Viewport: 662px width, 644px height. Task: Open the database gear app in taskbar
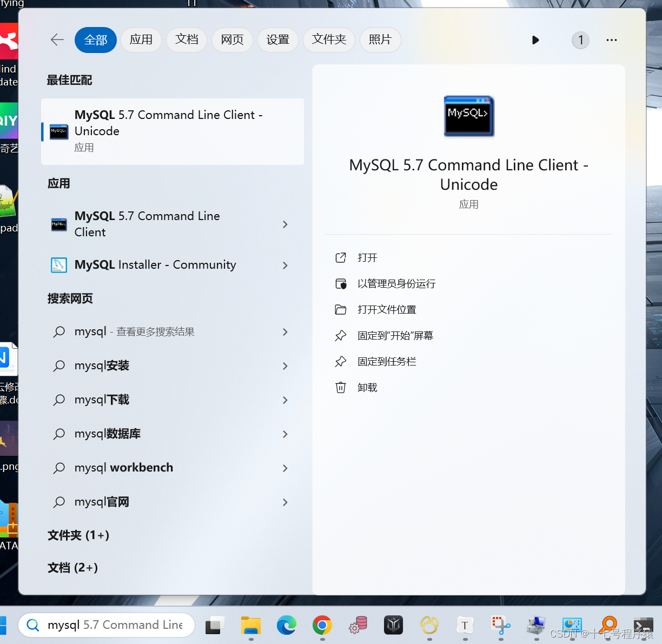(358, 625)
